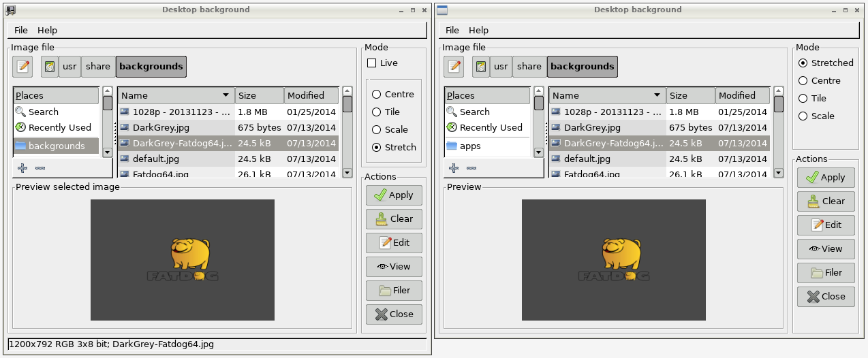Screen dimensions: 868x358
Task: Click the Modified column header in right window
Action: pyautogui.click(x=743, y=95)
